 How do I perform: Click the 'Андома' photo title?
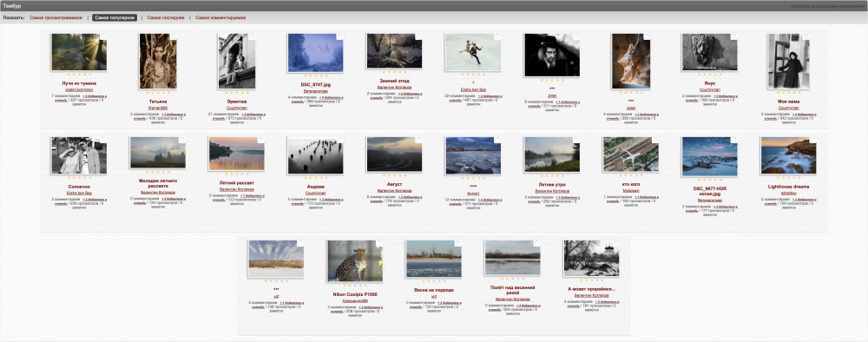point(315,187)
